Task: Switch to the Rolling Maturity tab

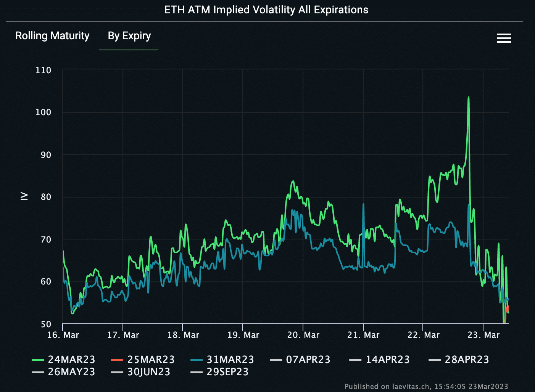Action: (52, 35)
